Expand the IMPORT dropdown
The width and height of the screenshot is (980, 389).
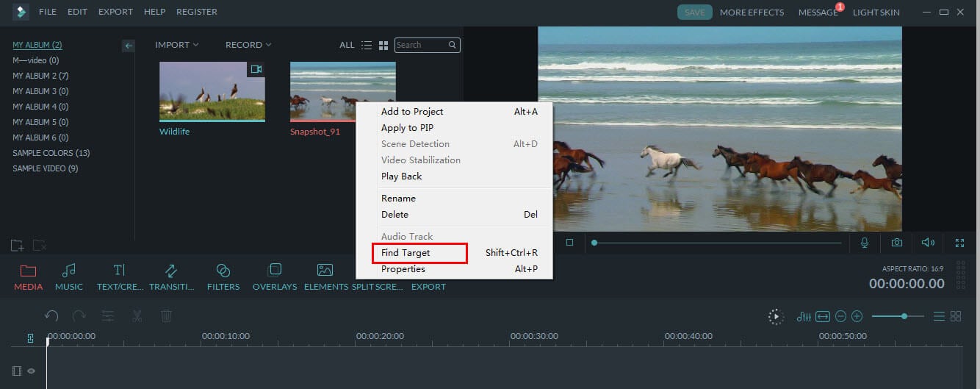pos(176,45)
